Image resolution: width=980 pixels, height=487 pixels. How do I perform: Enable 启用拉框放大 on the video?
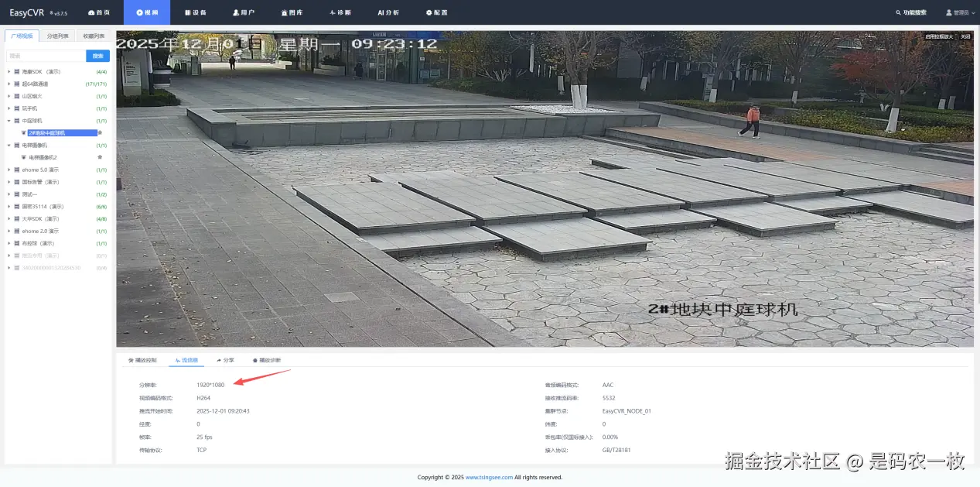(x=940, y=36)
